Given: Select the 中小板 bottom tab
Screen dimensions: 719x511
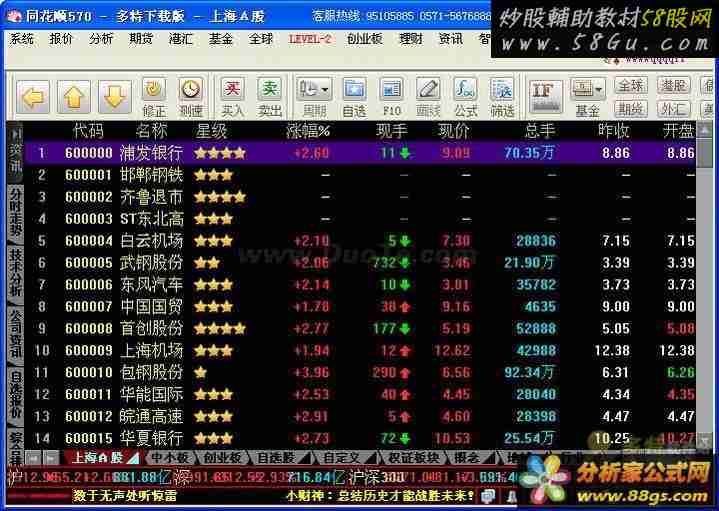Looking at the screenshot, I should [170, 457].
